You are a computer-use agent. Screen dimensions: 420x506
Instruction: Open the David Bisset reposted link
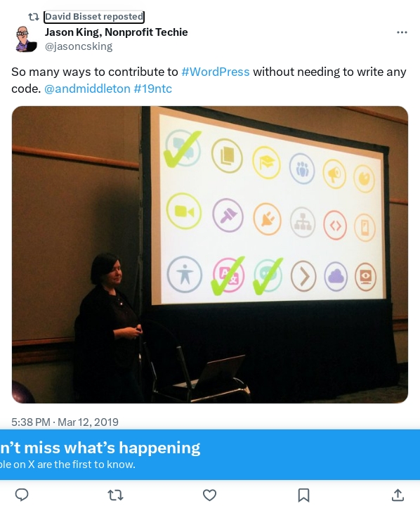tap(94, 17)
